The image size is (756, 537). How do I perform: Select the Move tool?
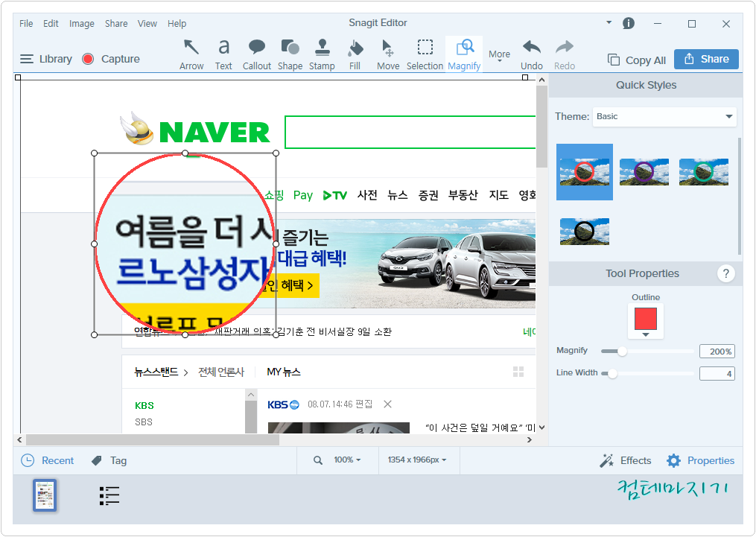pyautogui.click(x=387, y=54)
